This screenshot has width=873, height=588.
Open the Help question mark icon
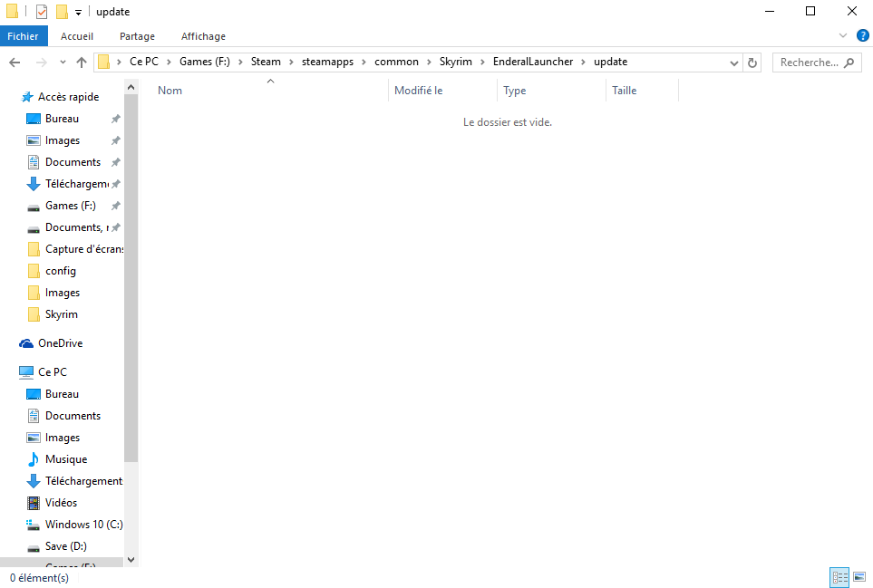coord(860,36)
